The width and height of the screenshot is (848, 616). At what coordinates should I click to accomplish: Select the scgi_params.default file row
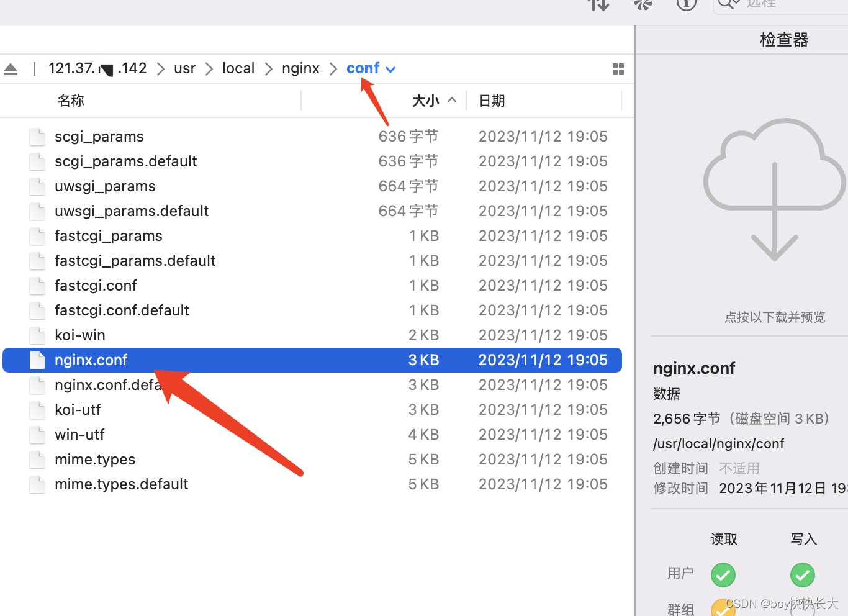[312, 161]
